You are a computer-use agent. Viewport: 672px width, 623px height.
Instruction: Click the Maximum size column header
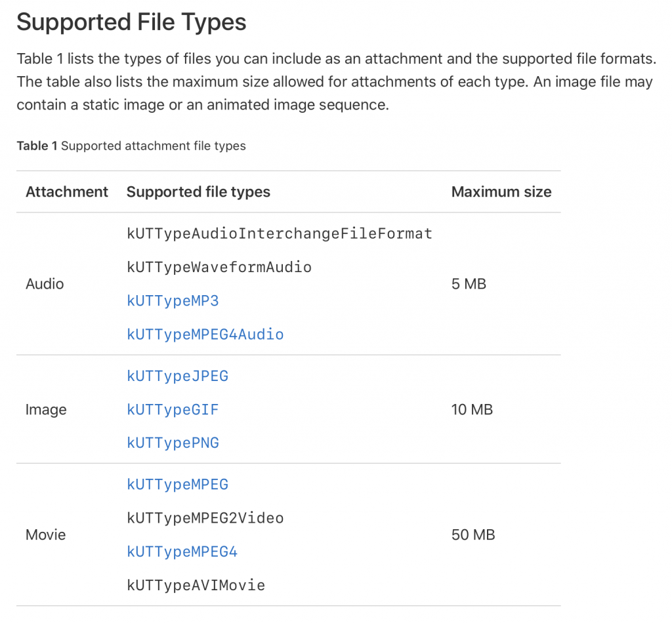pyautogui.click(x=501, y=192)
